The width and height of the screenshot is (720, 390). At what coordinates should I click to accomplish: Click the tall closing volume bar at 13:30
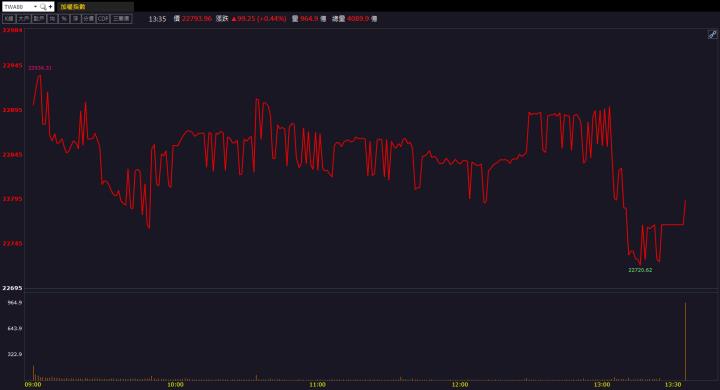point(686,341)
